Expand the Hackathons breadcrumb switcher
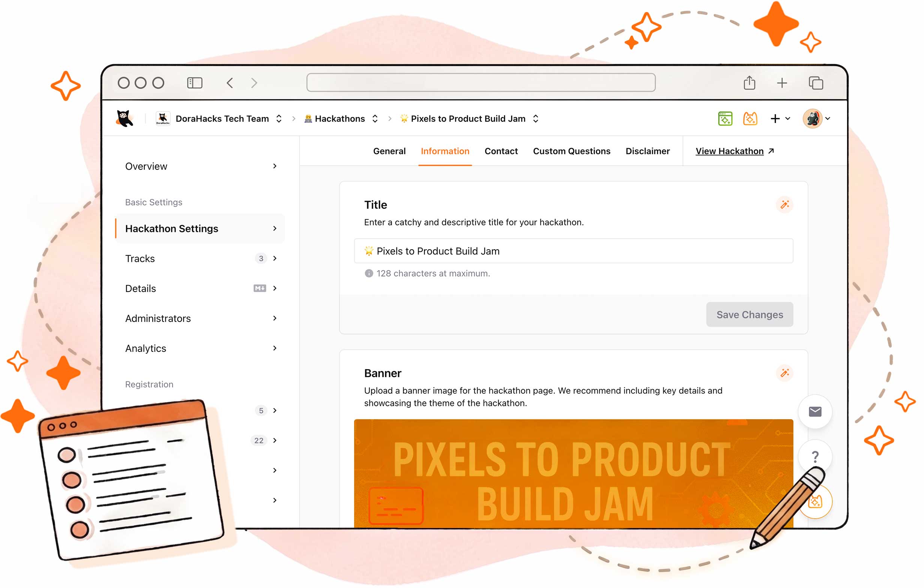Image resolution: width=924 pixels, height=588 pixels. (x=375, y=119)
